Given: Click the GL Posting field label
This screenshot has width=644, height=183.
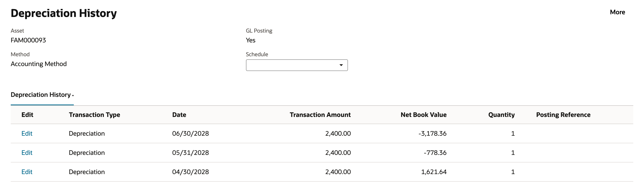Looking at the screenshot, I should click(x=259, y=31).
